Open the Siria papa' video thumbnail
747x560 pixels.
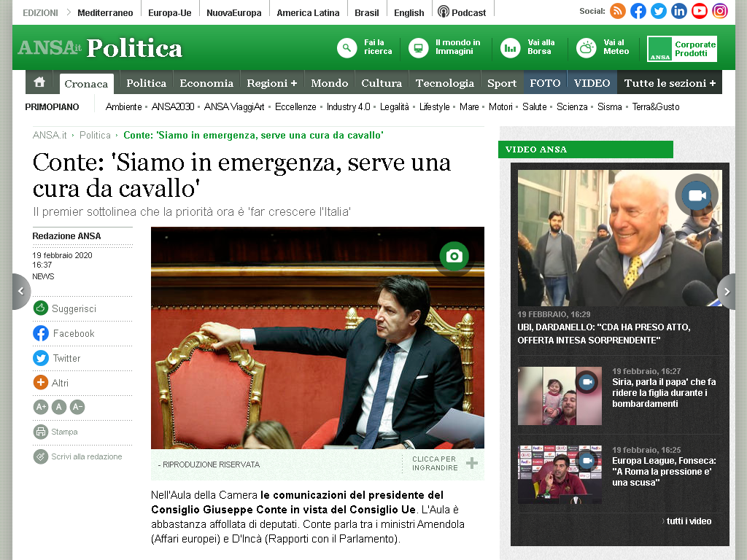coord(560,396)
